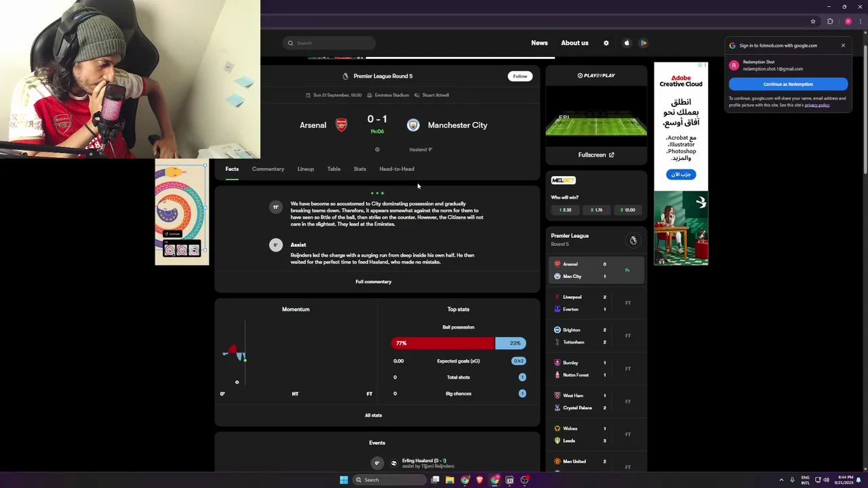
Task: Click the Premier League logo beside Round 5 title
Action: pos(345,76)
